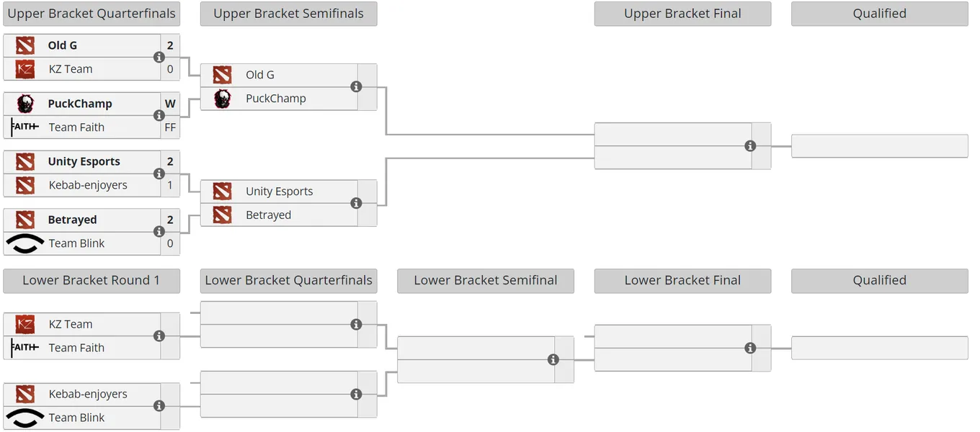The width and height of the screenshot is (980, 432).
Task: Open the Upper Bracket Final info icon
Action: tap(750, 145)
